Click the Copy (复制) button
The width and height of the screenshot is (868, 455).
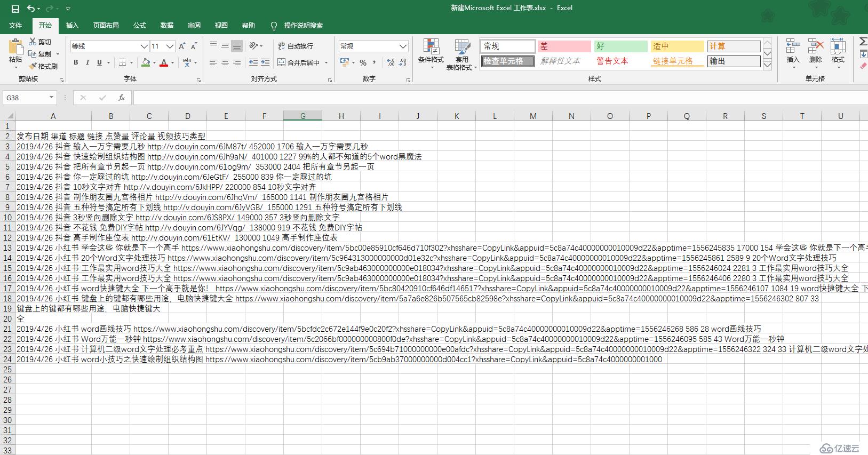tap(41, 54)
